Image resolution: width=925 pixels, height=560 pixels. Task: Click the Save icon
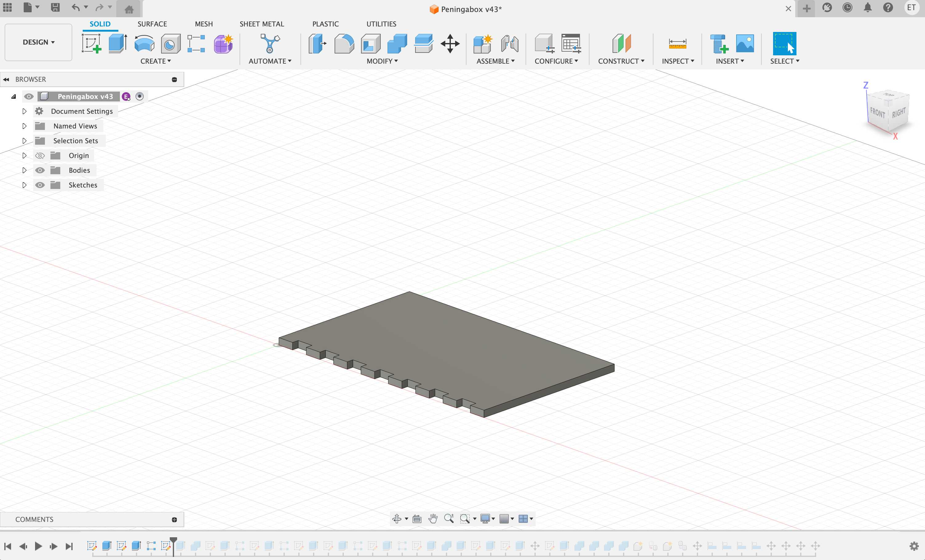pos(55,7)
